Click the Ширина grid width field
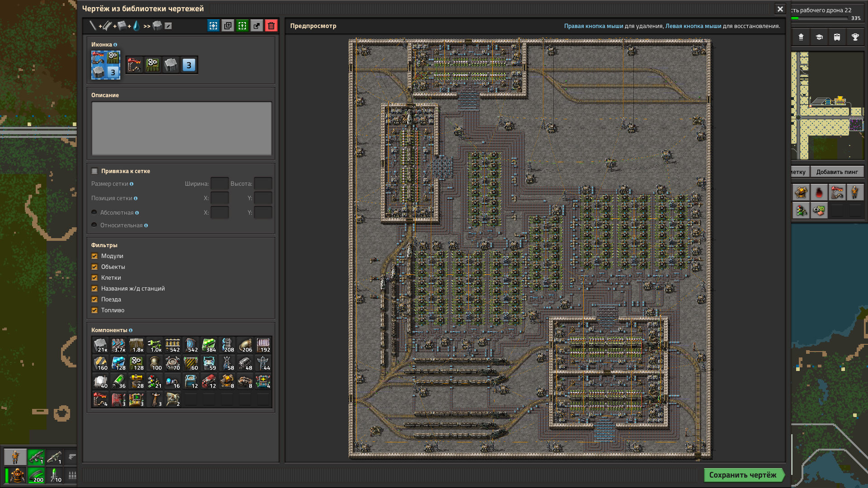 tap(220, 183)
